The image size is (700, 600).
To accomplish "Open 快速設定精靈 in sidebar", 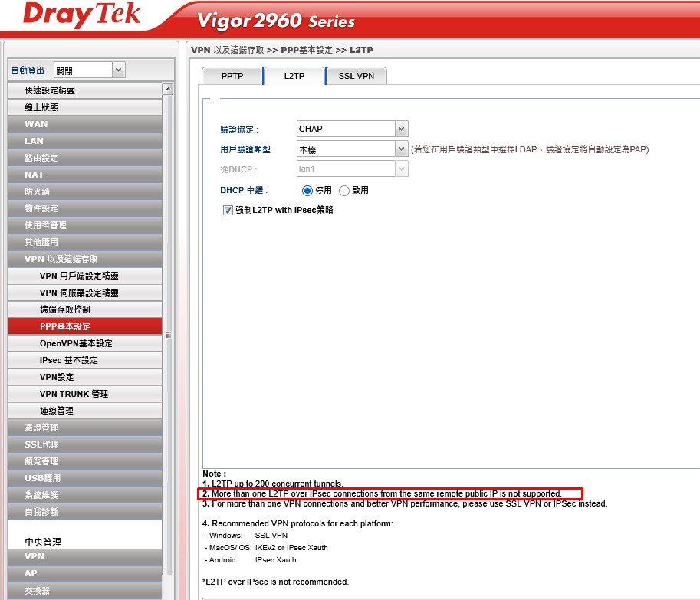I will [85, 90].
